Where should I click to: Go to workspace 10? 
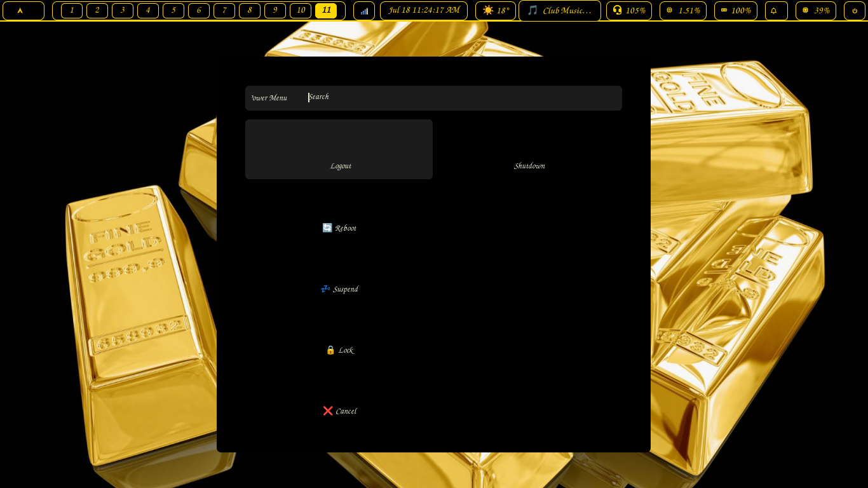click(301, 11)
